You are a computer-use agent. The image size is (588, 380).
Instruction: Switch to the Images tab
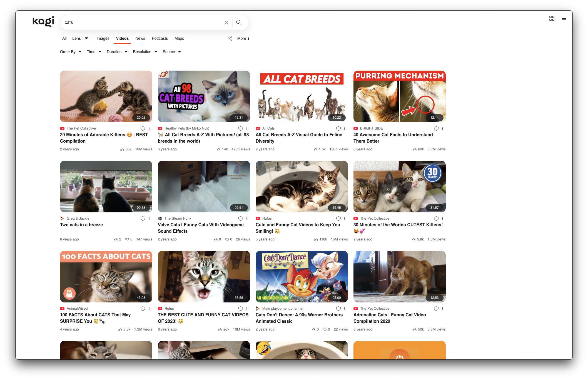point(103,38)
